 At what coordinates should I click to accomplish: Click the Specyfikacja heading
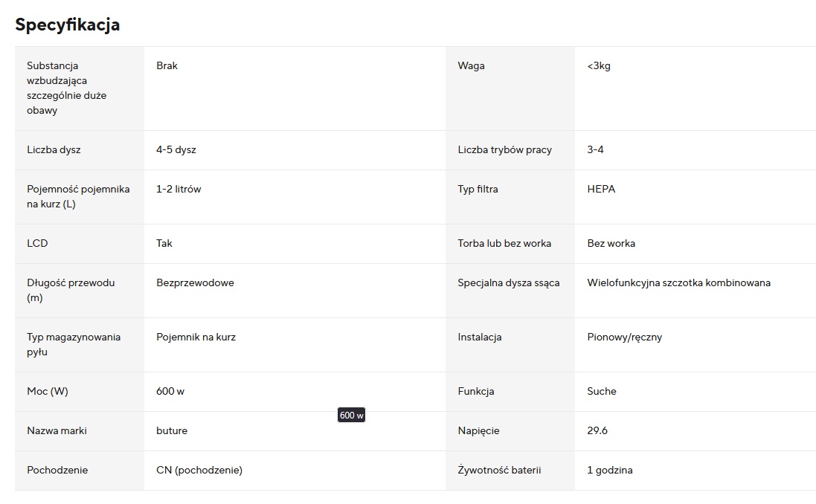[67, 25]
